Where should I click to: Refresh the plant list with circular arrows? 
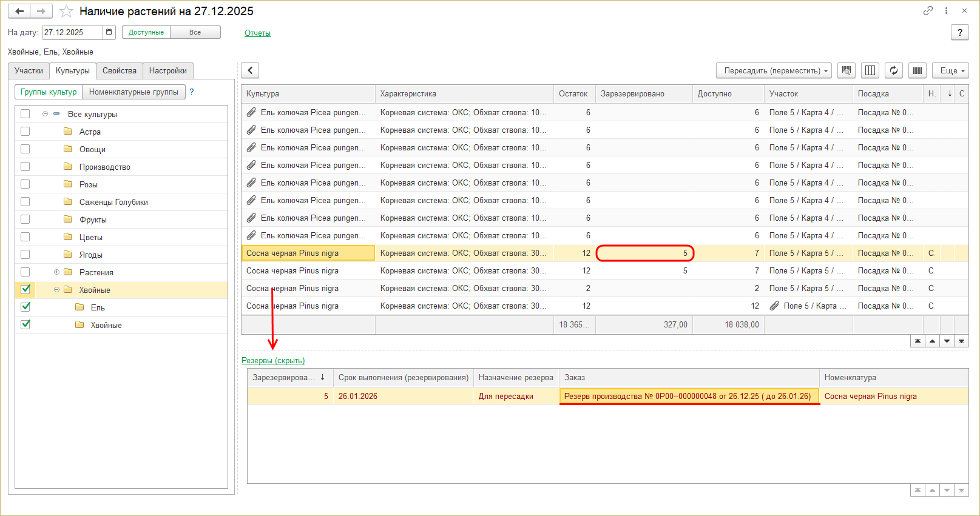click(894, 70)
